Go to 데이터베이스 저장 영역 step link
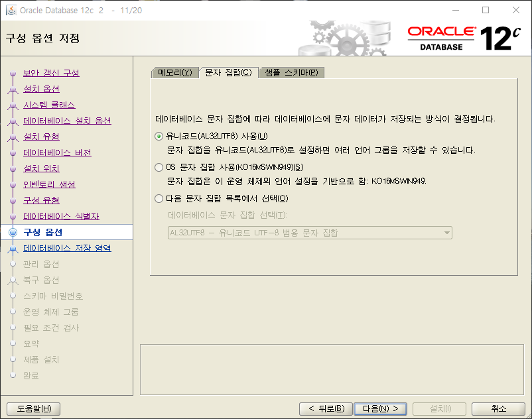 (67, 248)
